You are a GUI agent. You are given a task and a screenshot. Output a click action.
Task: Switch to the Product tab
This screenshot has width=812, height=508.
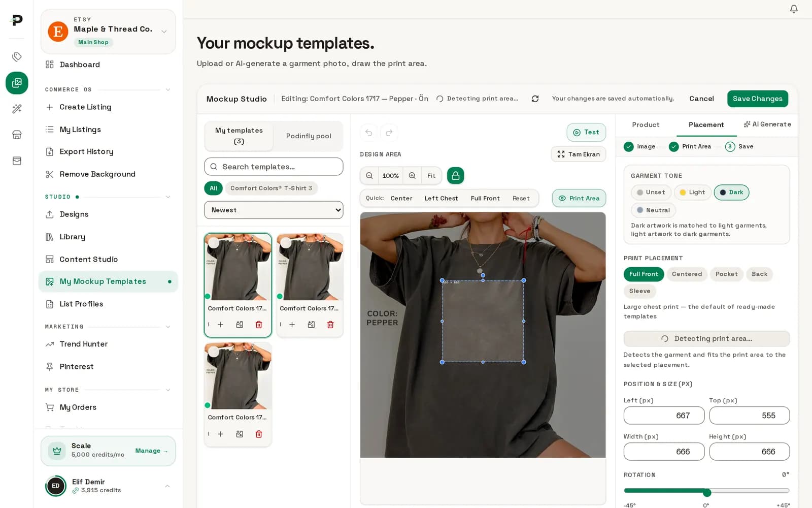[x=646, y=125]
